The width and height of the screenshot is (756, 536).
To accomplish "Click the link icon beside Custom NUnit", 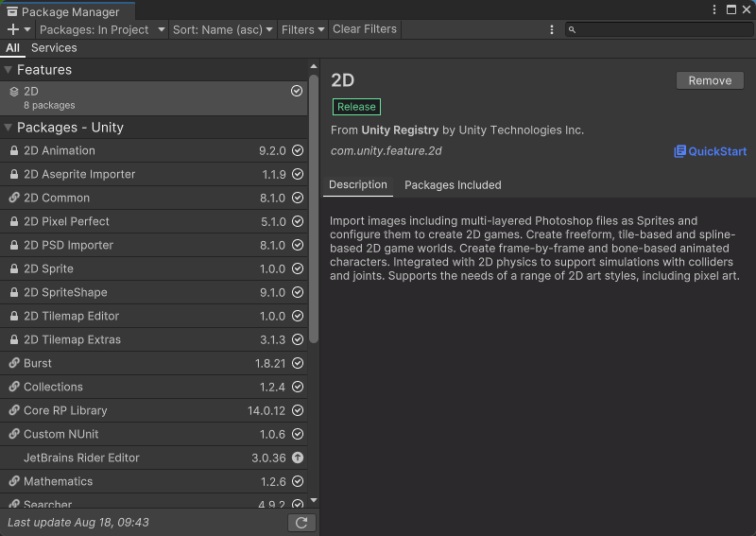I will 14,434.
